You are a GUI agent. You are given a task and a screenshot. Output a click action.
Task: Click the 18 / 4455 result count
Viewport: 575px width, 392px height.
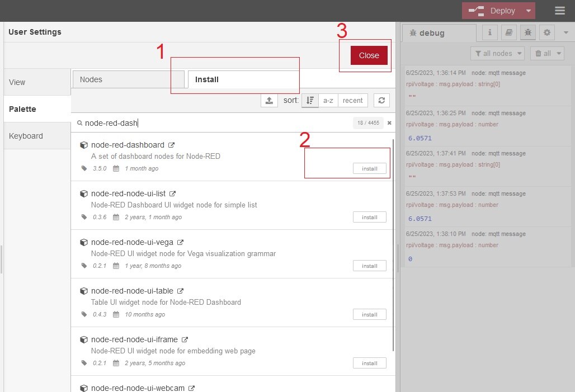(368, 123)
